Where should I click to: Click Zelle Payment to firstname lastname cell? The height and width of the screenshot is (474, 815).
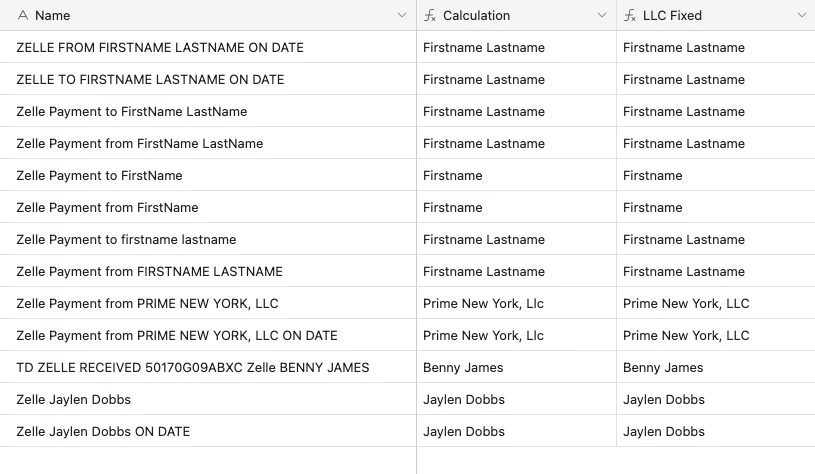click(x=208, y=240)
